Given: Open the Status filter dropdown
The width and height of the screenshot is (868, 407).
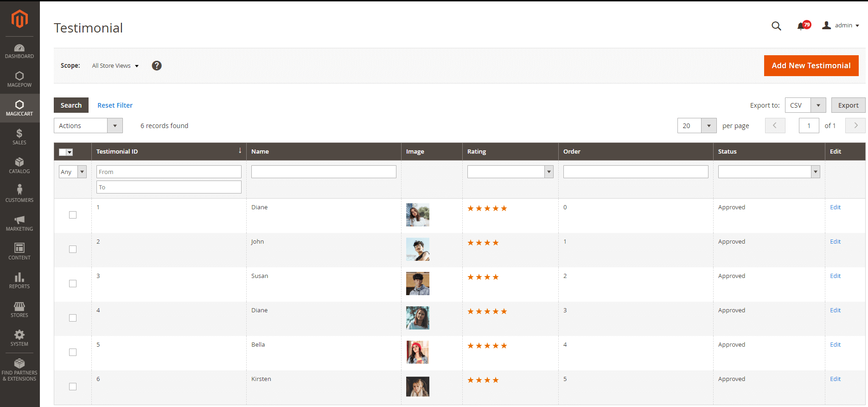Looking at the screenshot, I should 769,172.
